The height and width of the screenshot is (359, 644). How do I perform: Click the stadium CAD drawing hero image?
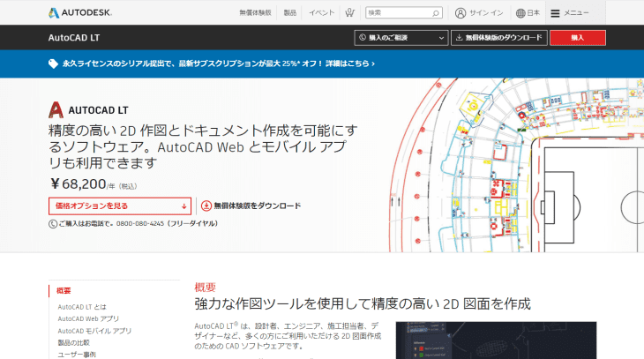coord(516,165)
